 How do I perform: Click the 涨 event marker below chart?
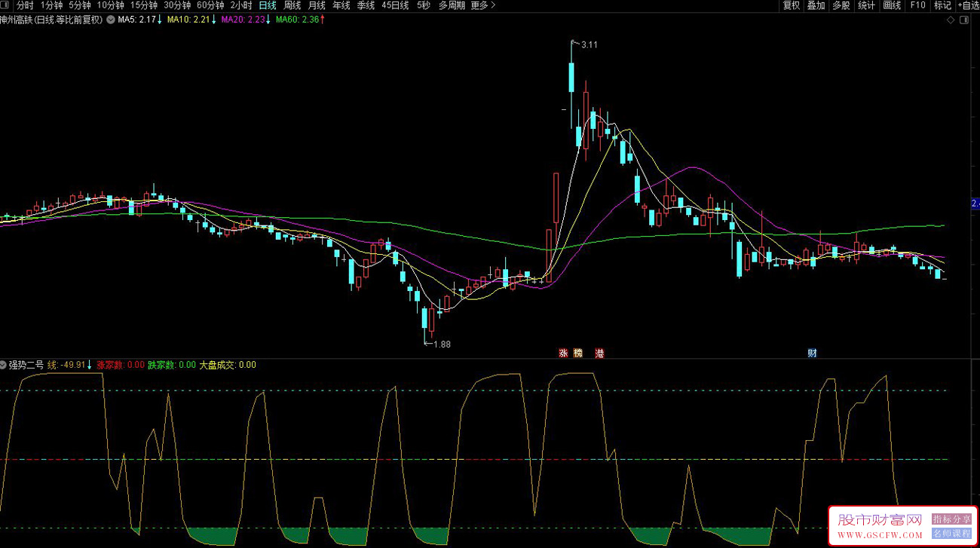(563, 353)
